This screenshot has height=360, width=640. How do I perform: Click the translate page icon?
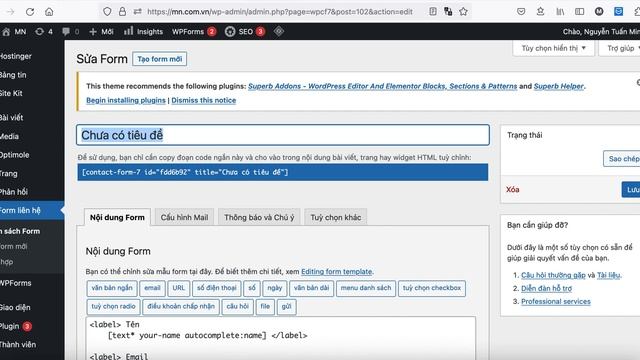[448, 12]
